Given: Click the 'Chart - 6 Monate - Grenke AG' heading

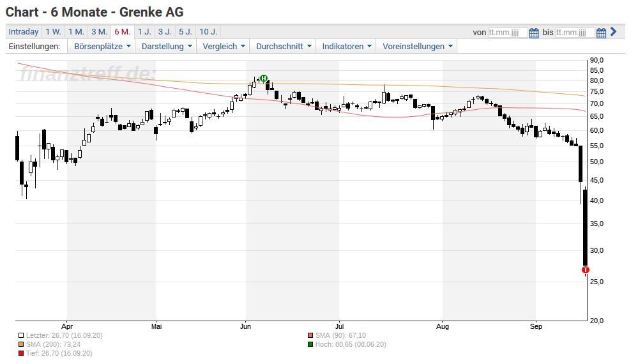Looking at the screenshot, I should tap(95, 12).
